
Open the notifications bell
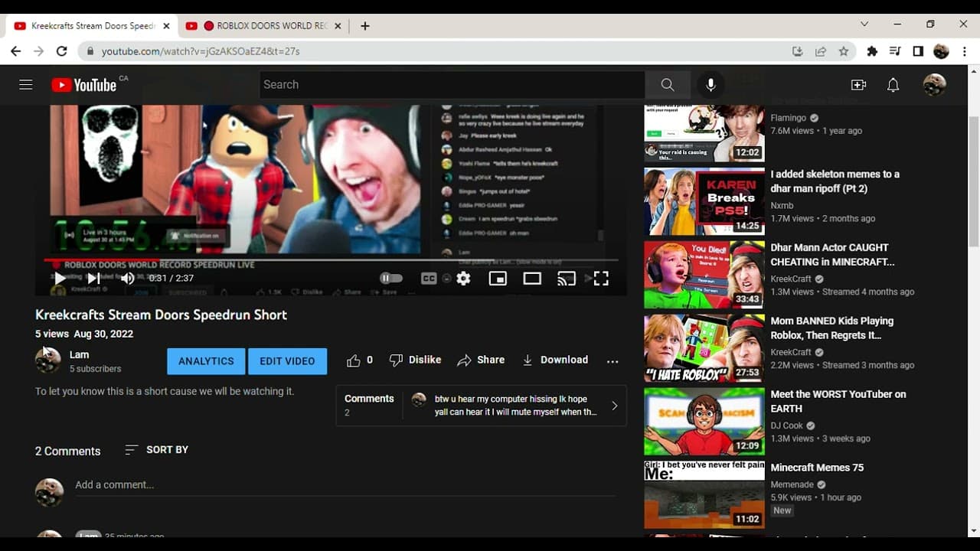pyautogui.click(x=893, y=85)
